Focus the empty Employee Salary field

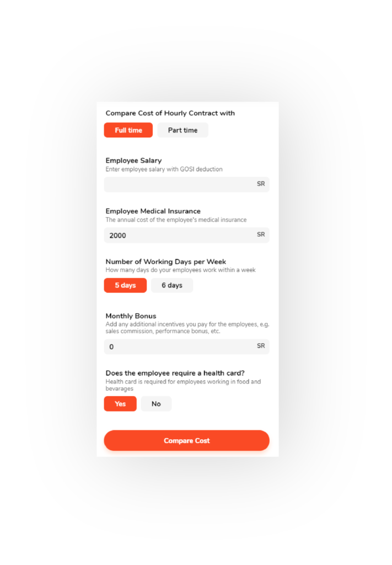click(186, 184)
